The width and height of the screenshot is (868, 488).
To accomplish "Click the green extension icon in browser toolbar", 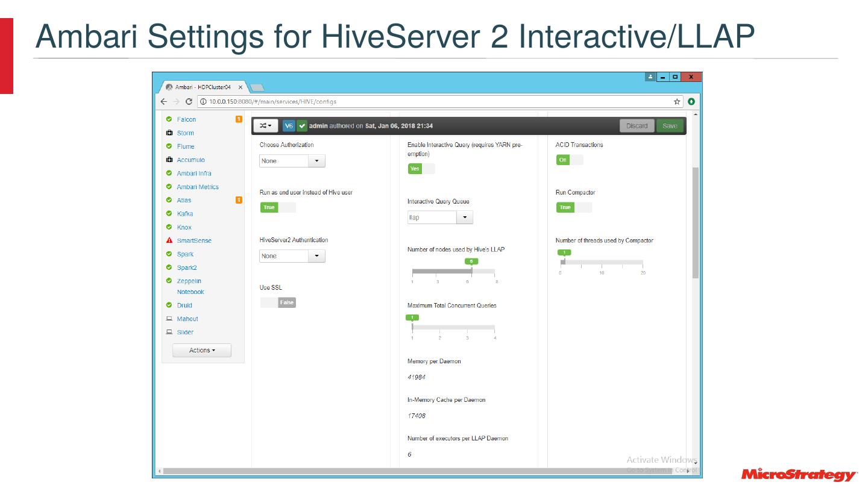I will 691,102.
